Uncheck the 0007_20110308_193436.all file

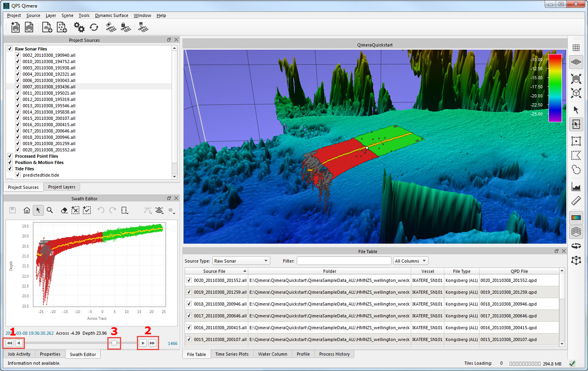click(18, 87)
